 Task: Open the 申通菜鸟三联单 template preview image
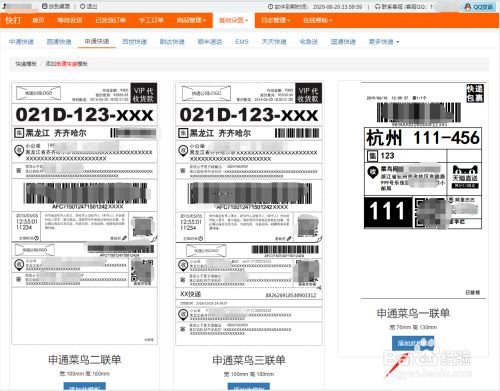click(x=249, y=213)
